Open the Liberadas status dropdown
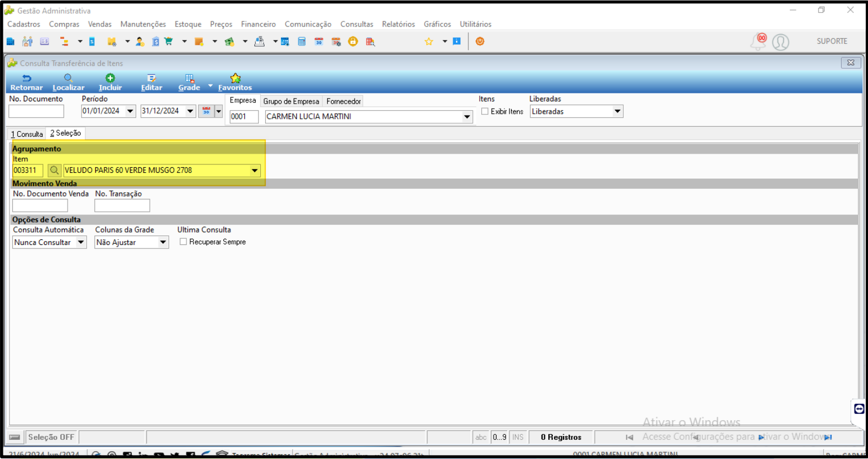 point(618,112)
